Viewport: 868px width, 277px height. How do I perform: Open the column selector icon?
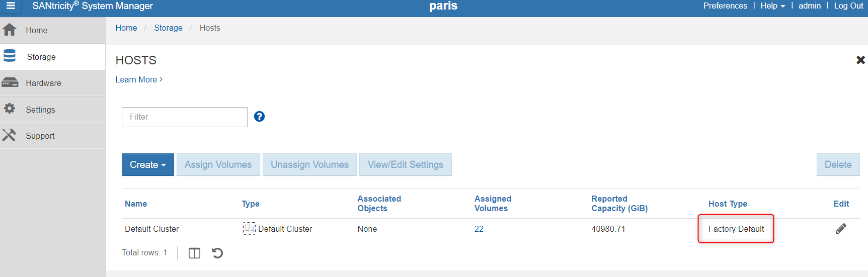coord(194,253)
